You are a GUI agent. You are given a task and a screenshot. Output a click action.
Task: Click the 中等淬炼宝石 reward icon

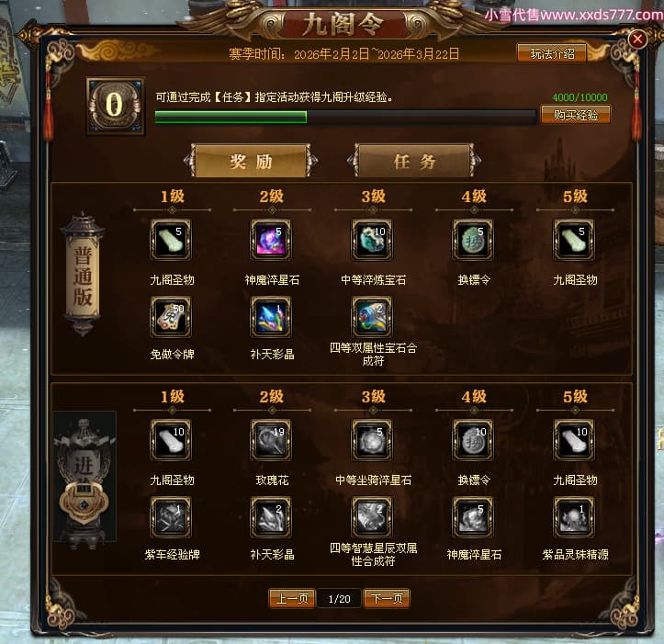click(372, 240)
